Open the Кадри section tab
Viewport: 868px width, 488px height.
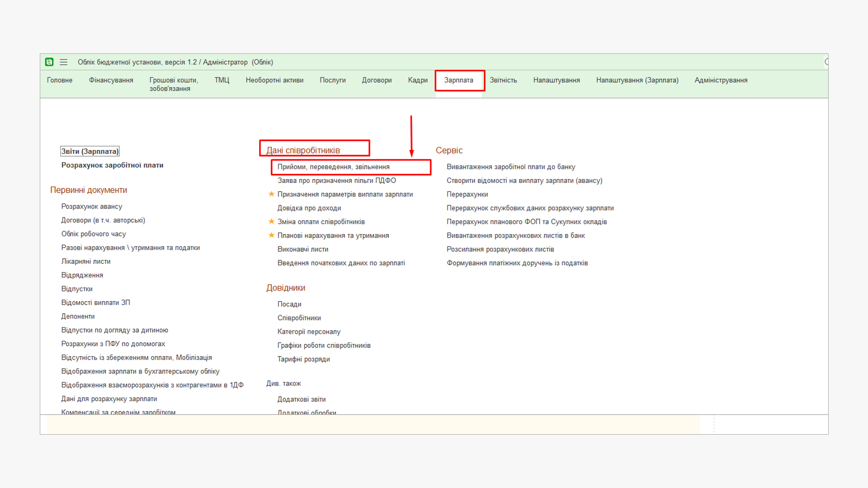click(x=417, y=80)
